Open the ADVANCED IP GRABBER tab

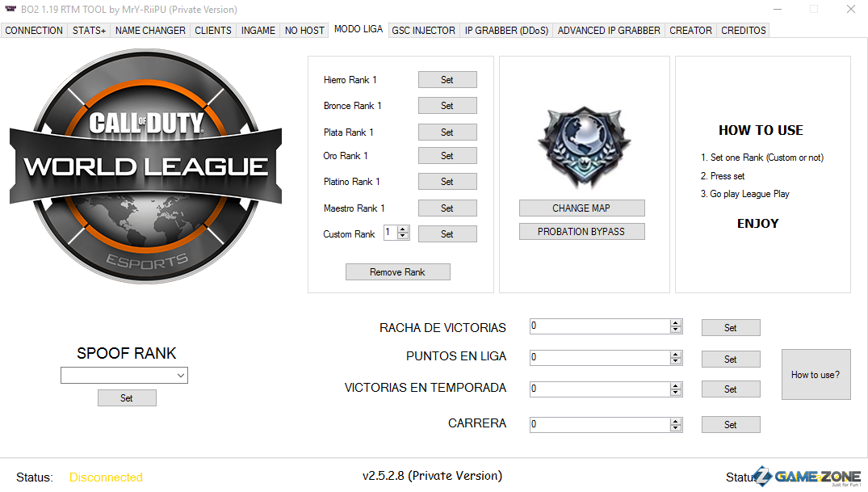(609, 31)
